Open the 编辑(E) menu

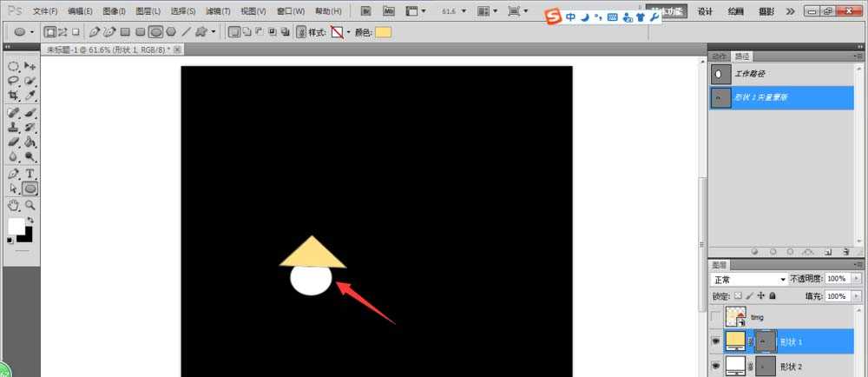point(80,11)
